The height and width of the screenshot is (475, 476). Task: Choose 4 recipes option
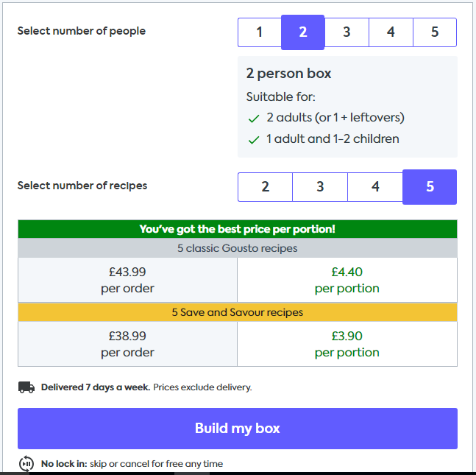tap(375, 187)
